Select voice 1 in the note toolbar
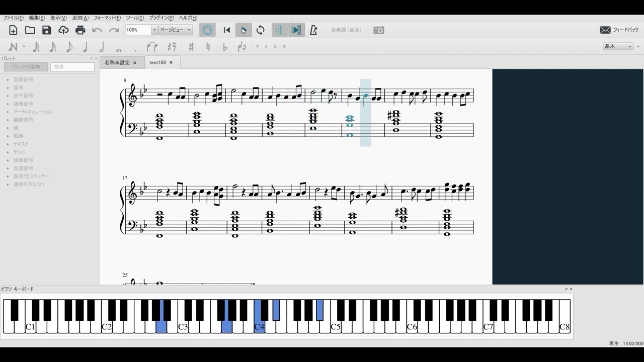 coord(257,47)
